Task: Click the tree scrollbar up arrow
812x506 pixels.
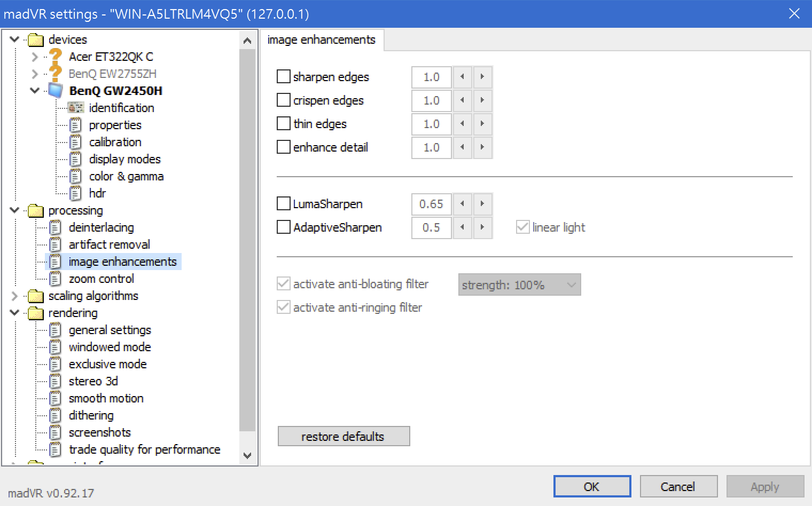Action: pyautogui.click(x=247, y=41)
